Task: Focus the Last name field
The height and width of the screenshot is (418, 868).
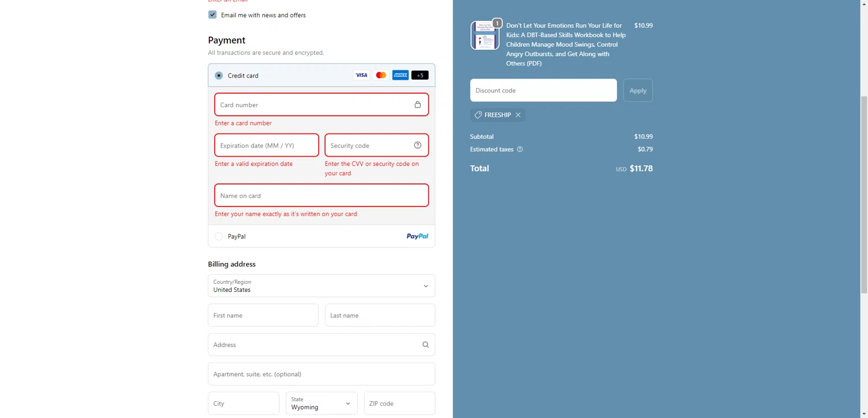Action: click(x=380, y=315)
